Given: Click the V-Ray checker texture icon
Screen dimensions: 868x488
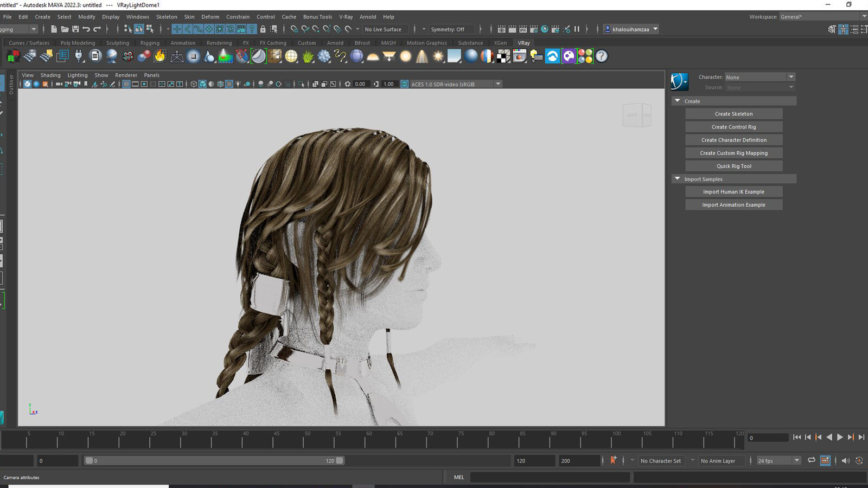Looking at the screenshot, I should pyautogui.click(x=503, y=56).
